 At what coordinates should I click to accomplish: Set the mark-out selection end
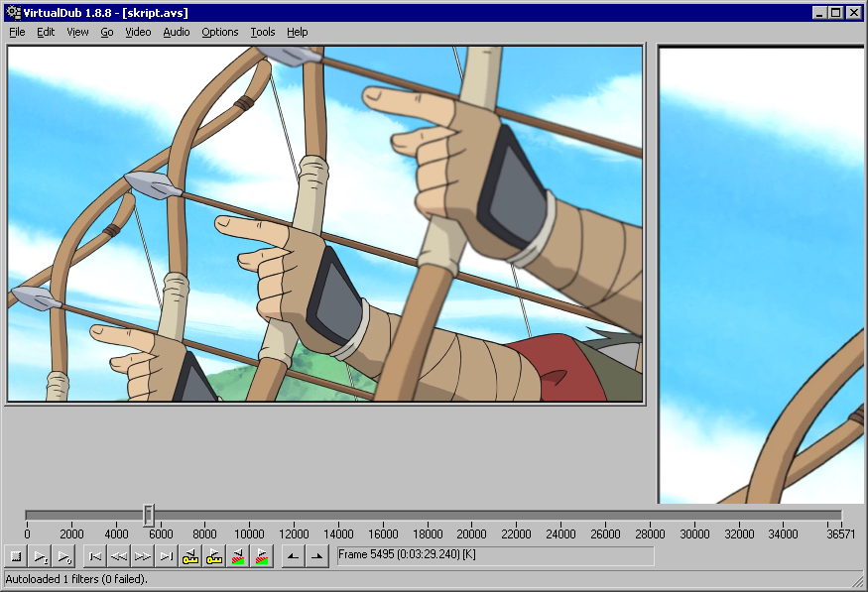(x=316, y=556)
